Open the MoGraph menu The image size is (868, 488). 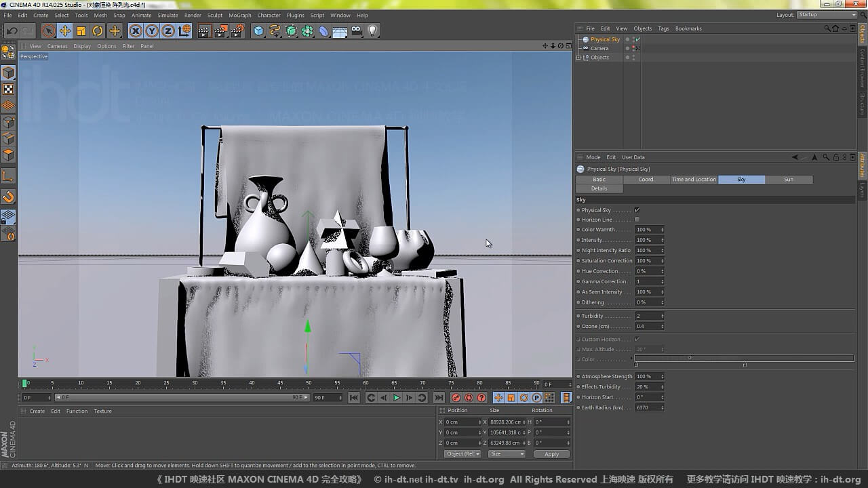point(239,15)
